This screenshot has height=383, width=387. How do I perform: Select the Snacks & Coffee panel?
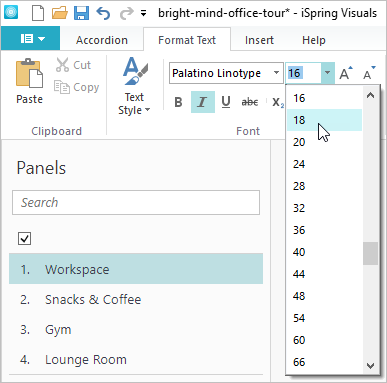pos(136,299)
